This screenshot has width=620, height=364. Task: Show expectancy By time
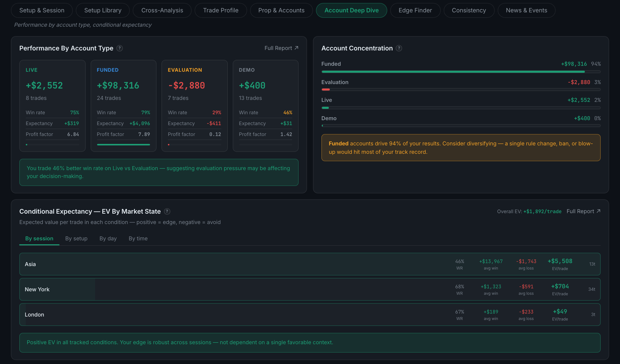pyautogui.click(x=138, y=238)
